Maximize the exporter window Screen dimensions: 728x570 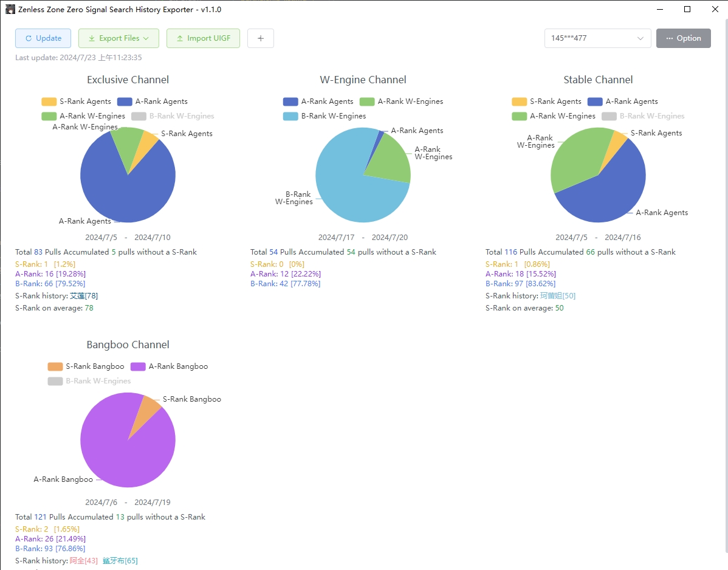[687, 9]
